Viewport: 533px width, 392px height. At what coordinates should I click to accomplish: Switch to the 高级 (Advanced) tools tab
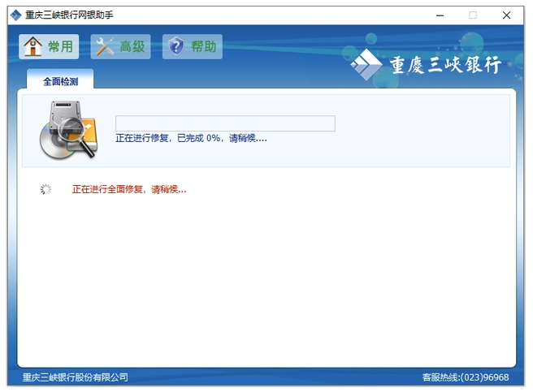click(121, 46)
